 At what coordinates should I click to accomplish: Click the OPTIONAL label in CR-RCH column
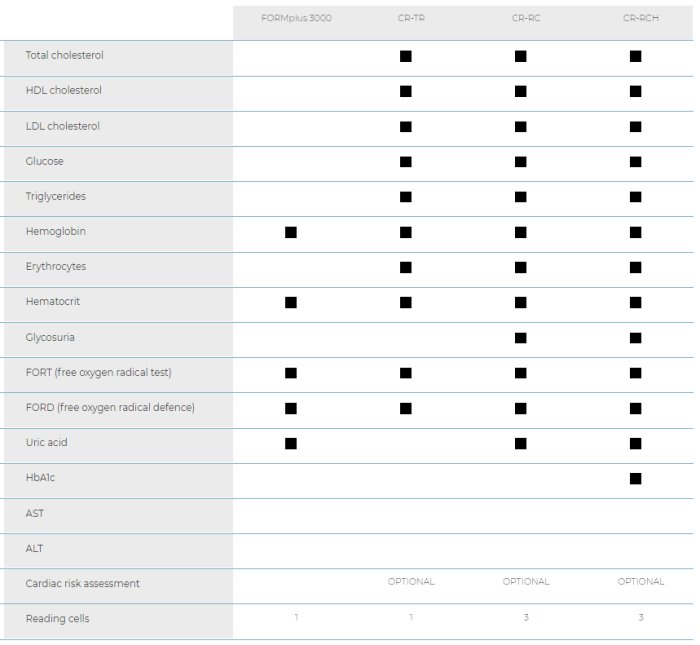pyautogui.click(x=641, y=582)
